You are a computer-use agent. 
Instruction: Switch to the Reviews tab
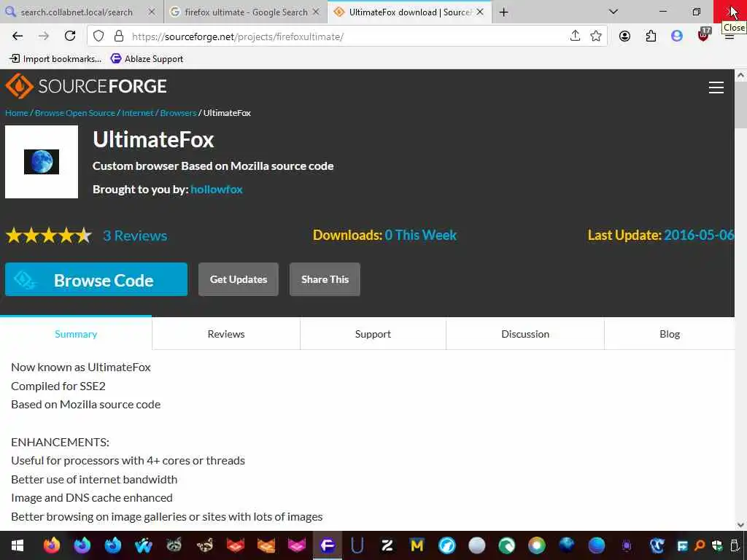[x=226, y=334]
